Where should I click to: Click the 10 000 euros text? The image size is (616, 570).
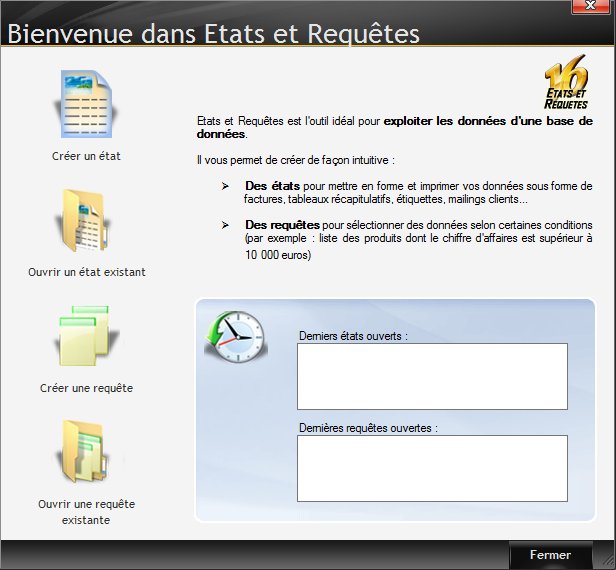point(278,255)
